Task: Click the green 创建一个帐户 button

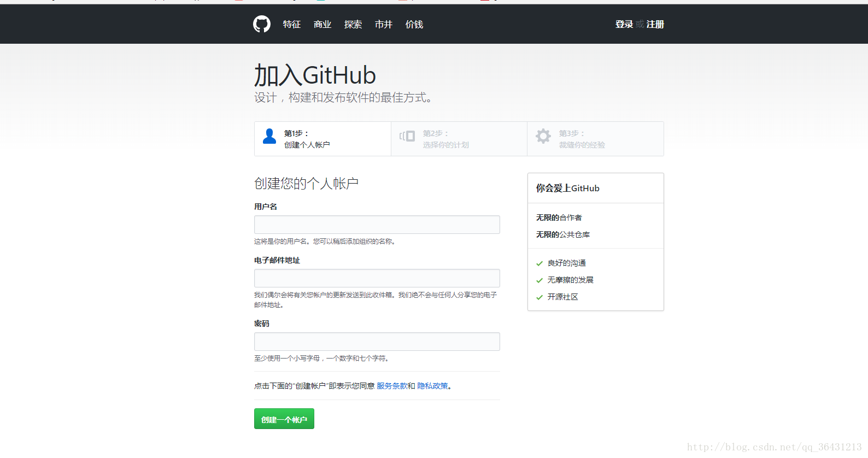Action: [x=284, y=419]
